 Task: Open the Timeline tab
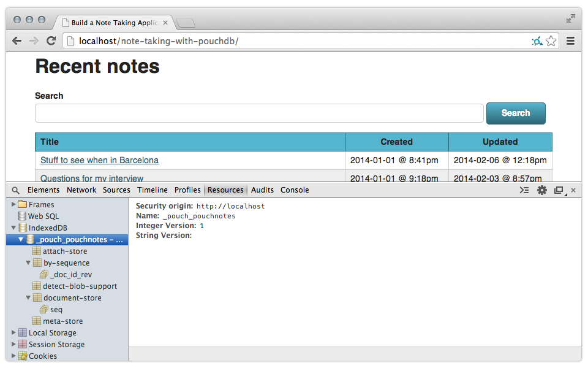[x=153, y=190]
